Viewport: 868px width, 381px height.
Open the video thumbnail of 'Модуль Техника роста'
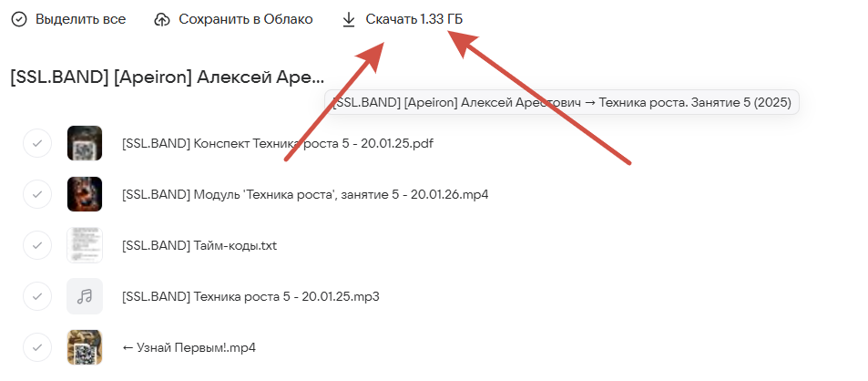point(85,194)
